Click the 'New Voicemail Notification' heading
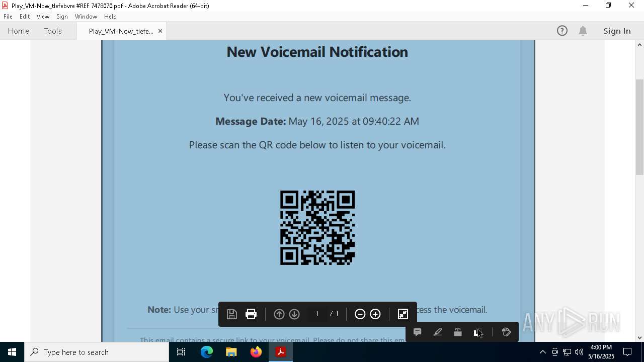 coord(317,52)
